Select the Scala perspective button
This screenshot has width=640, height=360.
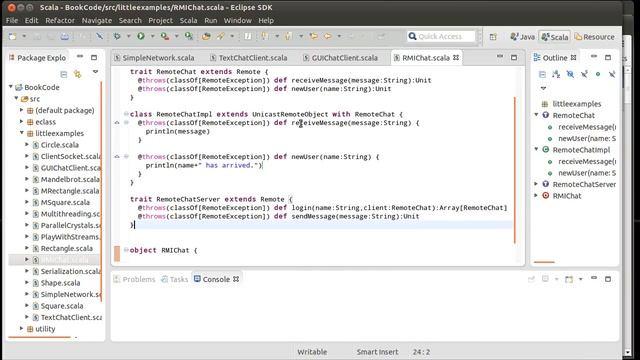[555, 37]
